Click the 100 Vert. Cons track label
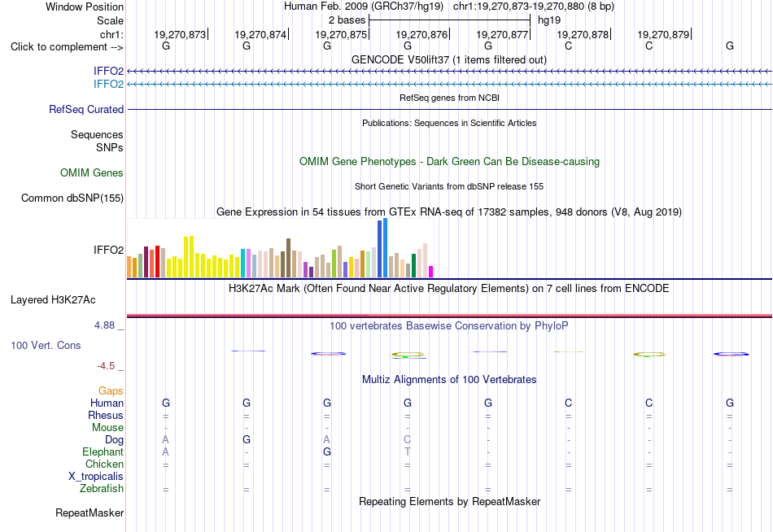This screenshot has width=773, height=532. 46,345
